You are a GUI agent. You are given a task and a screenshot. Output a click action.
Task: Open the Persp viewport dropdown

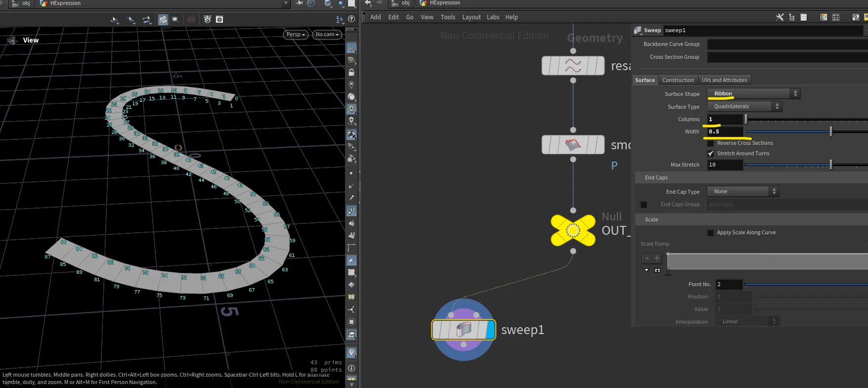tap(296, 34)
